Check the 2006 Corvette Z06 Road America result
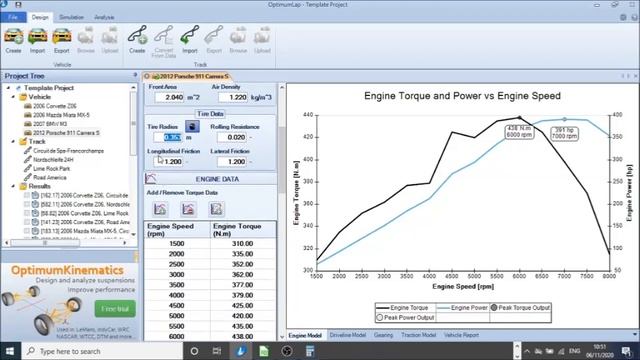 click(x=27, y=222)
